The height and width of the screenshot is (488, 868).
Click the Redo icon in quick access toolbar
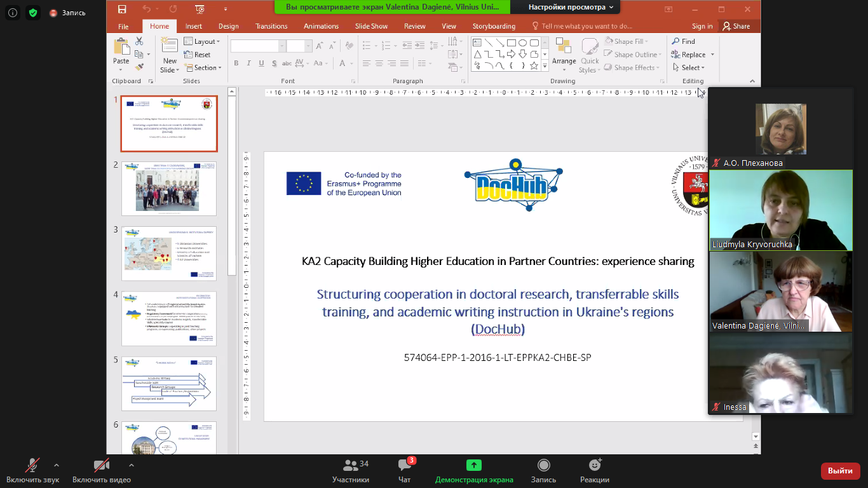tap(173, 9)
